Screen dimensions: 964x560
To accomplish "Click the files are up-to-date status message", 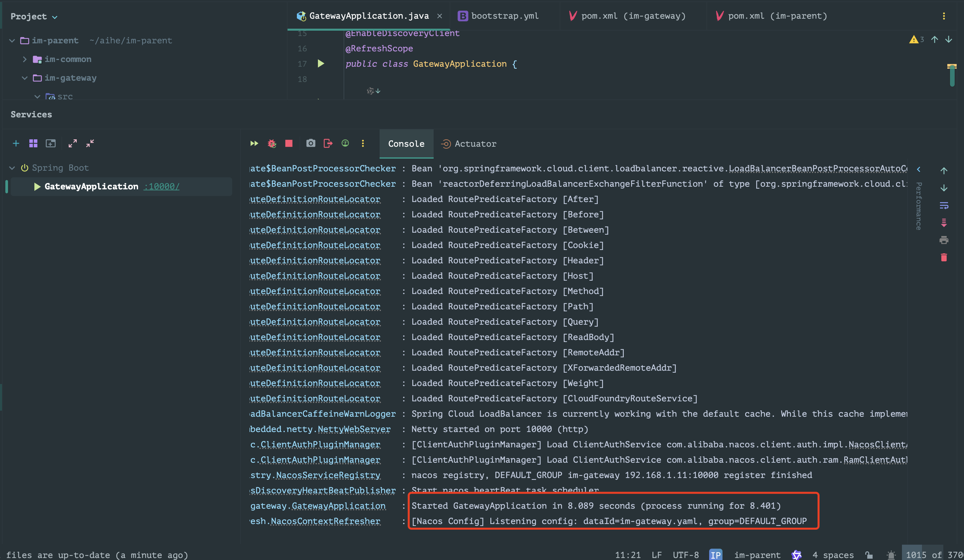I will click(97, 555).
